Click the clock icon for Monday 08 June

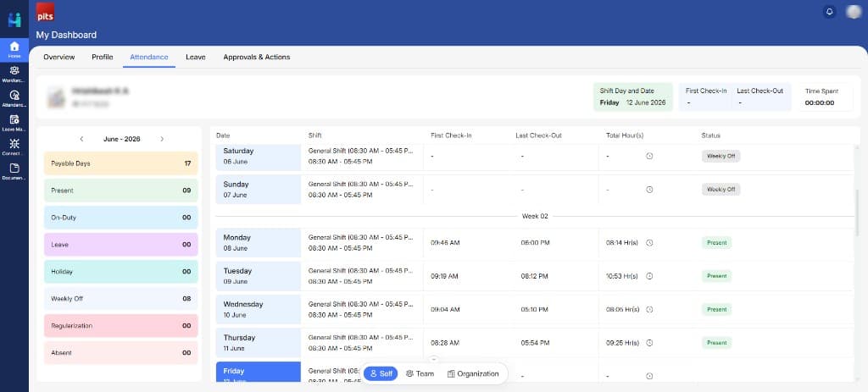(x=649, y=243)
